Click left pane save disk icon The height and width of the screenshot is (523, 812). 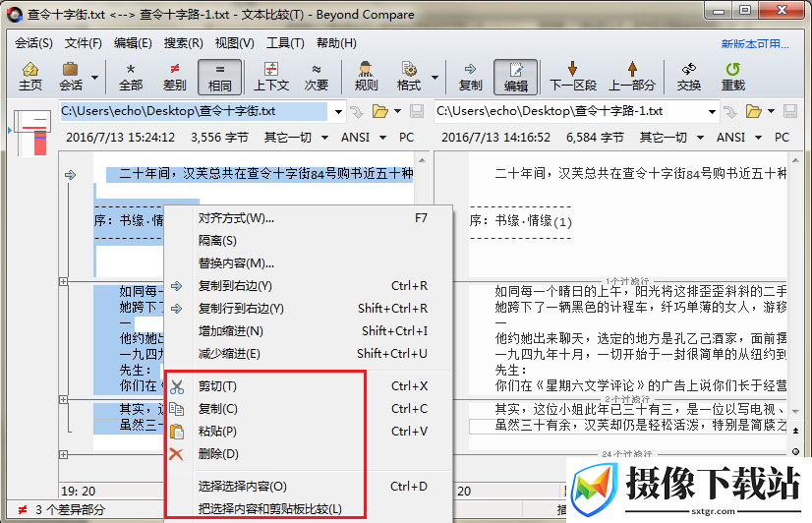[417, 111]
